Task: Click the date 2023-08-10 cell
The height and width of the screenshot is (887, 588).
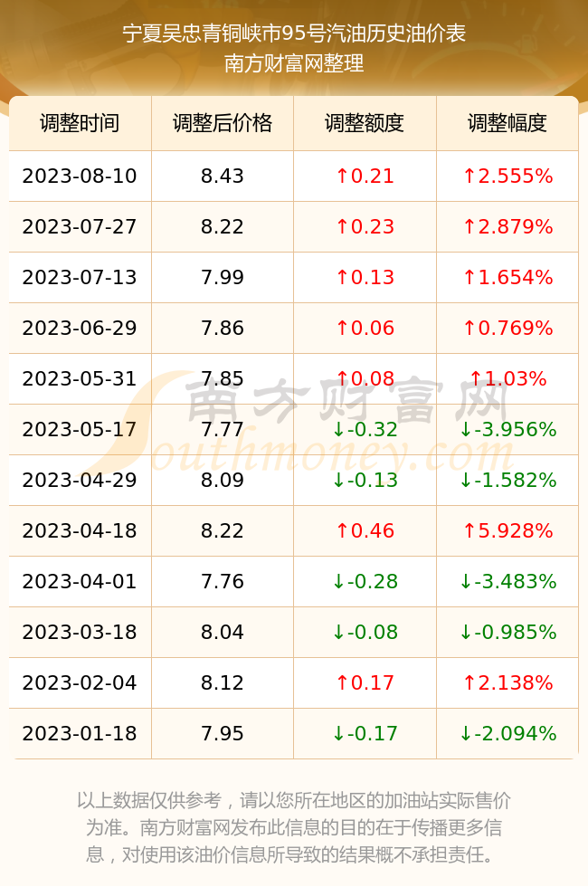Action: click(80, 176)
